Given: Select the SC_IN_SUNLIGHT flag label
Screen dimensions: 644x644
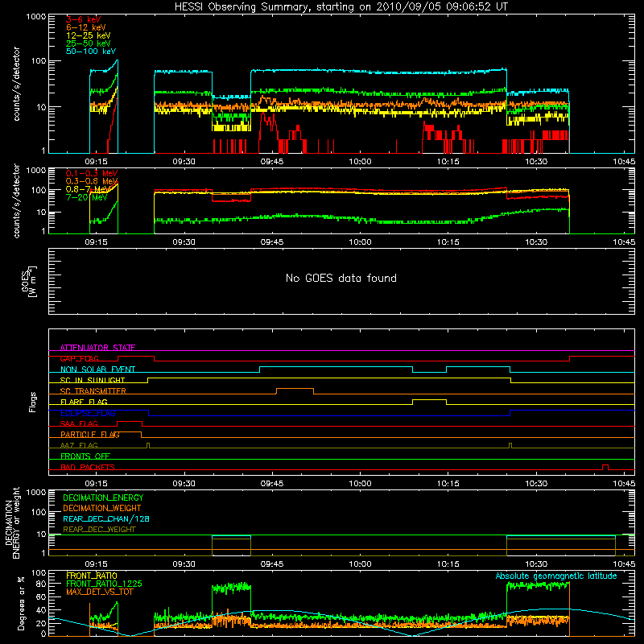Looking at the screenshot, I should pos(93,380).
